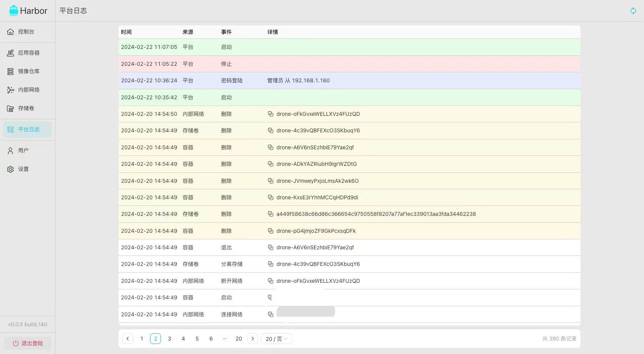The width and height of the screenshot is (644, 354).
Task: Click 停止 event in 11:05:22 row
Action: click(x=226, y=64)
